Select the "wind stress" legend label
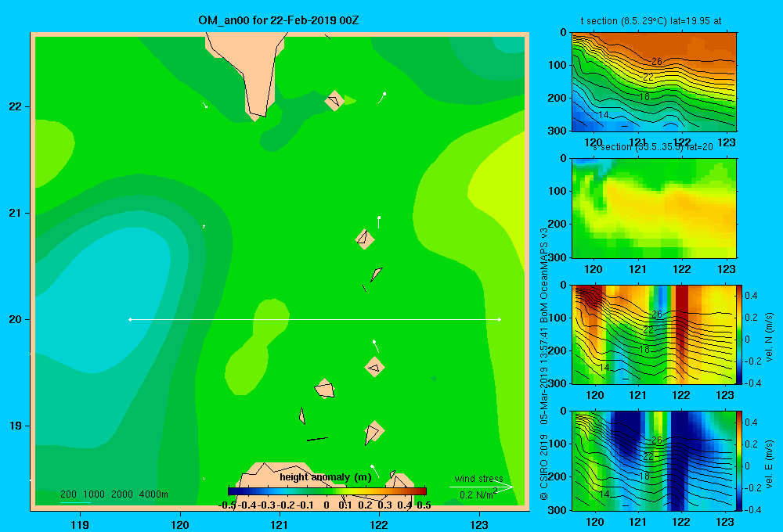The image size is (783, 532). [x=478, y=478]
